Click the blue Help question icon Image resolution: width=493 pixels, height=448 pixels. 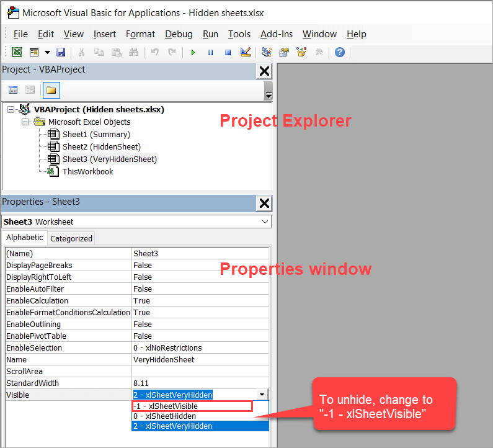click(340, 52)
